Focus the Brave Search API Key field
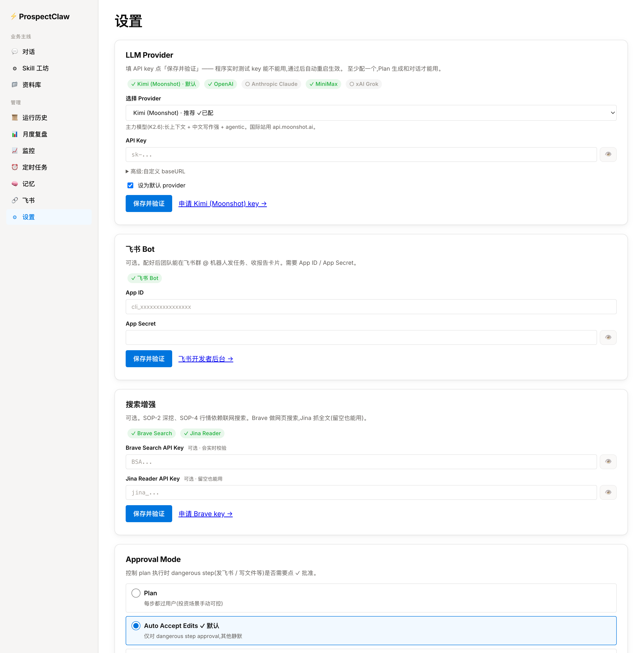Screen dimensions: 644x653 click(x=361, y=462)
